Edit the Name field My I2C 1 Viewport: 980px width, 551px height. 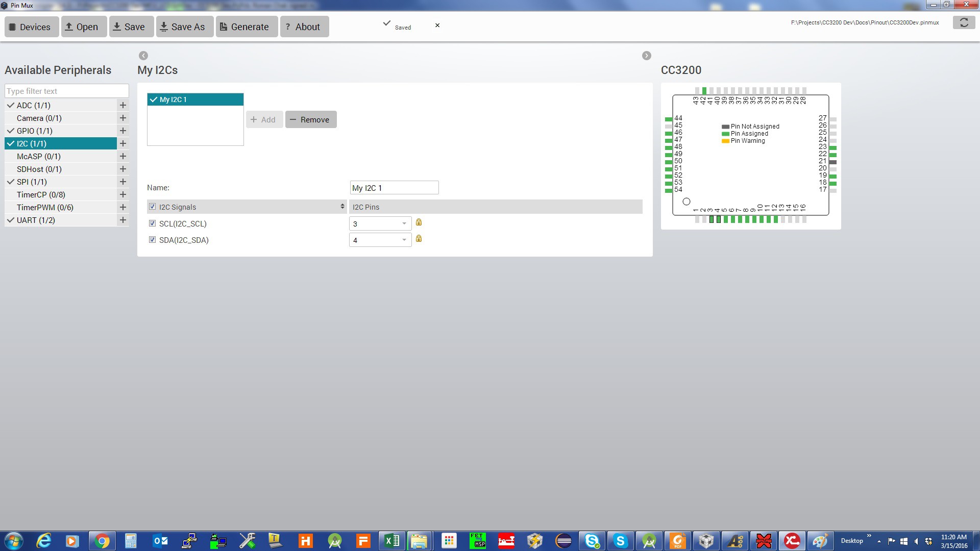tap(394, 188)
